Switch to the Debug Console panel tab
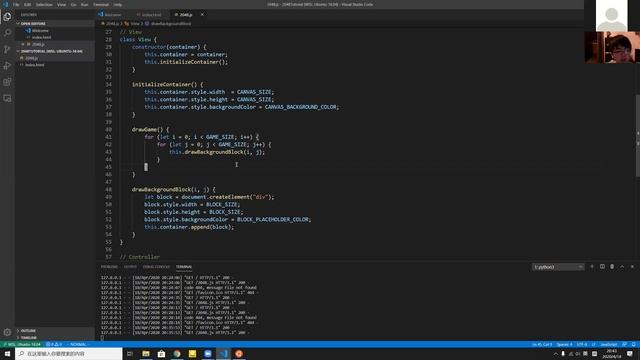640x360 pixels. (x=156, y=267)
